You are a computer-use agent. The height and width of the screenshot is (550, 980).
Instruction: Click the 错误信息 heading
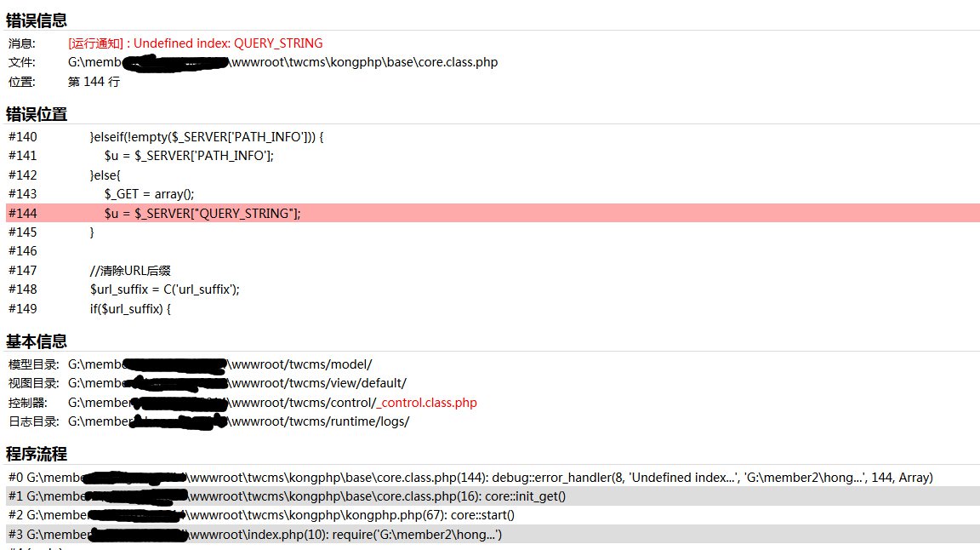pos(37,20)
